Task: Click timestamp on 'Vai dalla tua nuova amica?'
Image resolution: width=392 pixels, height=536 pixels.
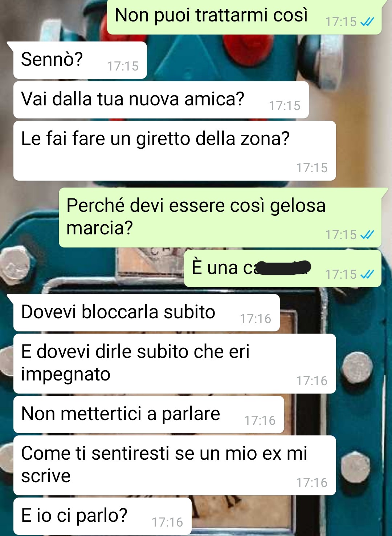Action: coord(285,106)
